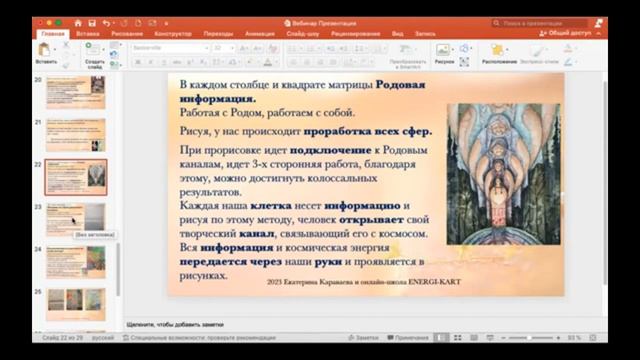Select slide 24 thumbnail
640x360 pixels.
coord(76,262)
